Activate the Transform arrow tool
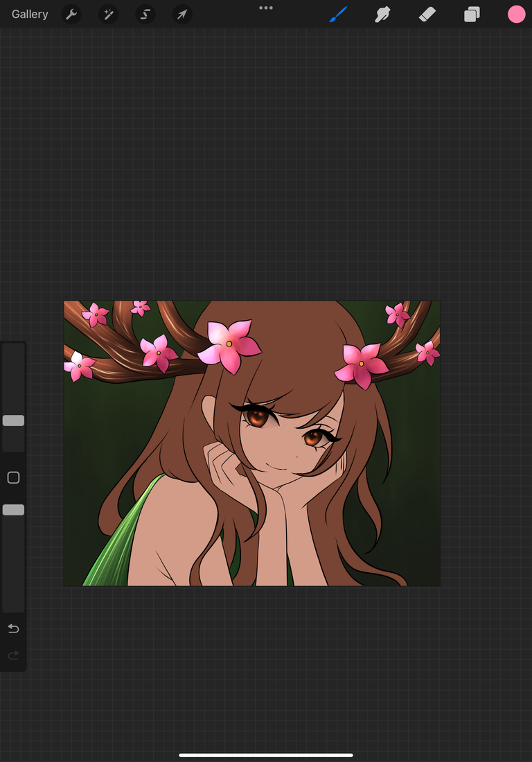 (182, 14)
